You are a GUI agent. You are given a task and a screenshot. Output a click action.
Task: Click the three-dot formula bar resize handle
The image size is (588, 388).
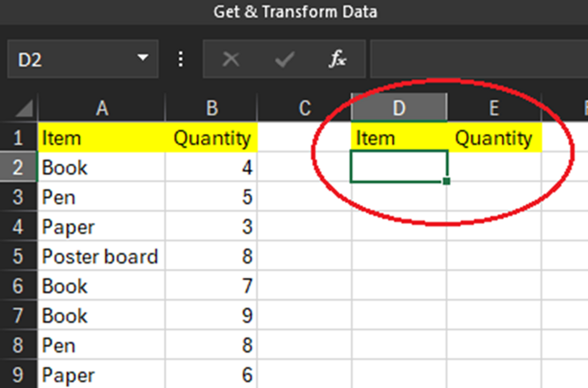tap(181, 59)
